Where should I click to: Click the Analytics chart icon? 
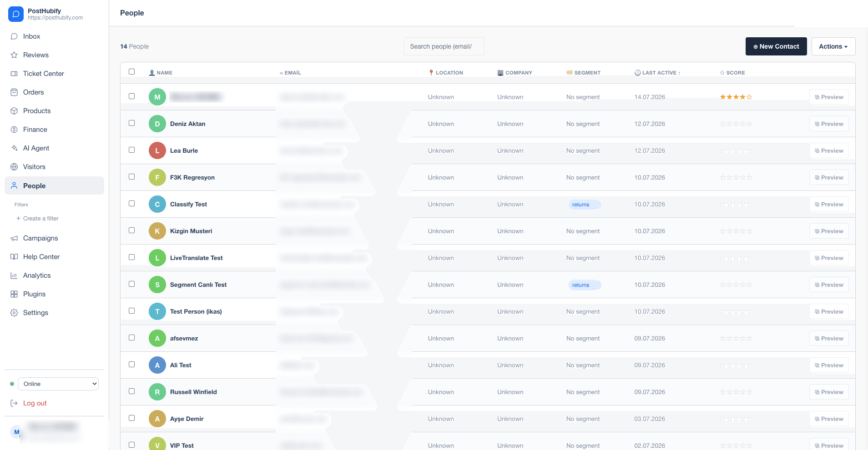[x=14, y=275]
